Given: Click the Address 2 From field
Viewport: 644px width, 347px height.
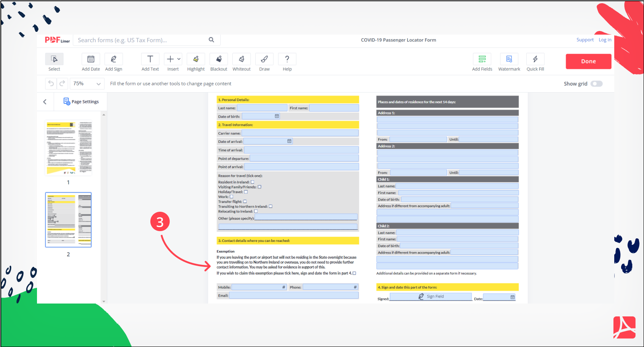Looking at the screenshot, I should pyautogui.click(x=418, y=172).
